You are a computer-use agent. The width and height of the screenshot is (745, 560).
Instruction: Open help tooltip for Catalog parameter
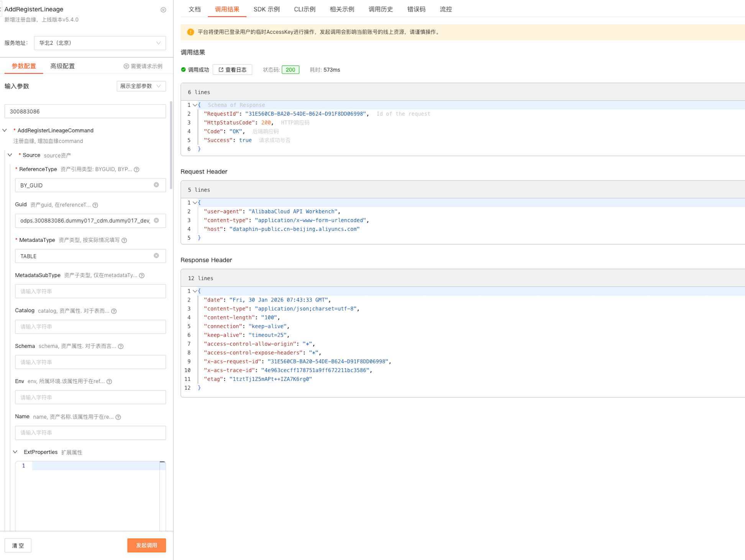114,311
